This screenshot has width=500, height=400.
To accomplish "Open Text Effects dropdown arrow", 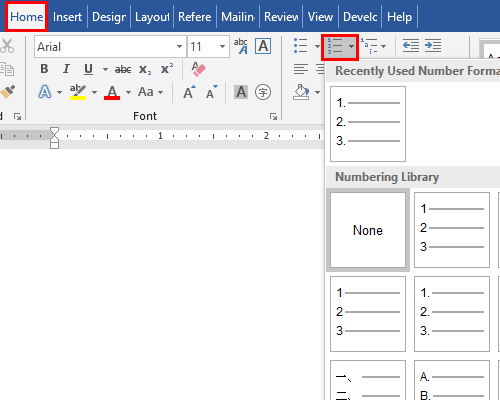I will (x=59, y=92).
